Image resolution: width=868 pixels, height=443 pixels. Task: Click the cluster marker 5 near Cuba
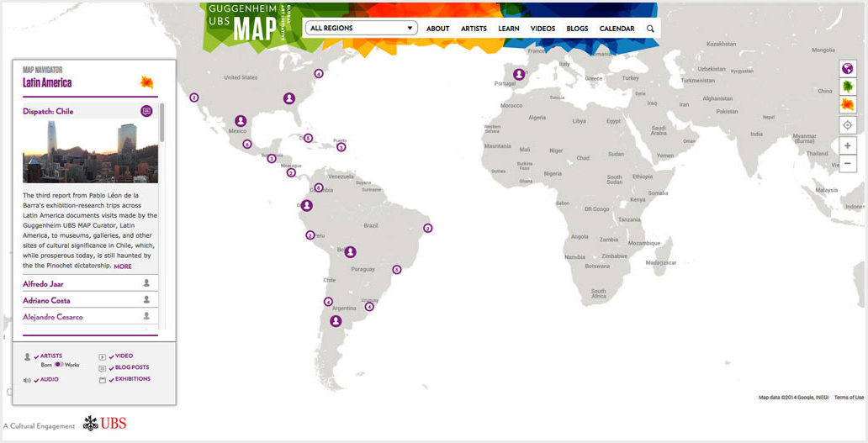coord(308,138)
